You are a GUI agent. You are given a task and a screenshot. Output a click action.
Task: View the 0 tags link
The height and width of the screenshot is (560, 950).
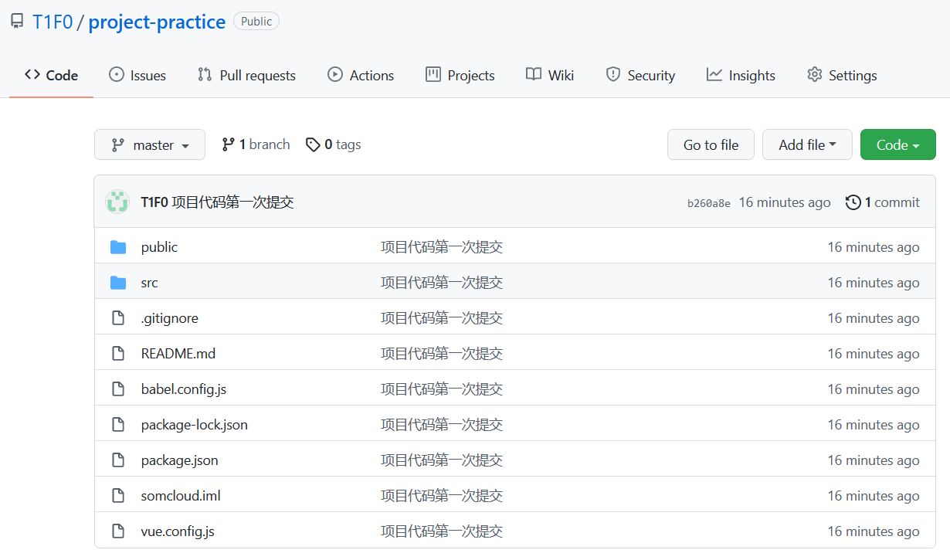pos(334,144)
